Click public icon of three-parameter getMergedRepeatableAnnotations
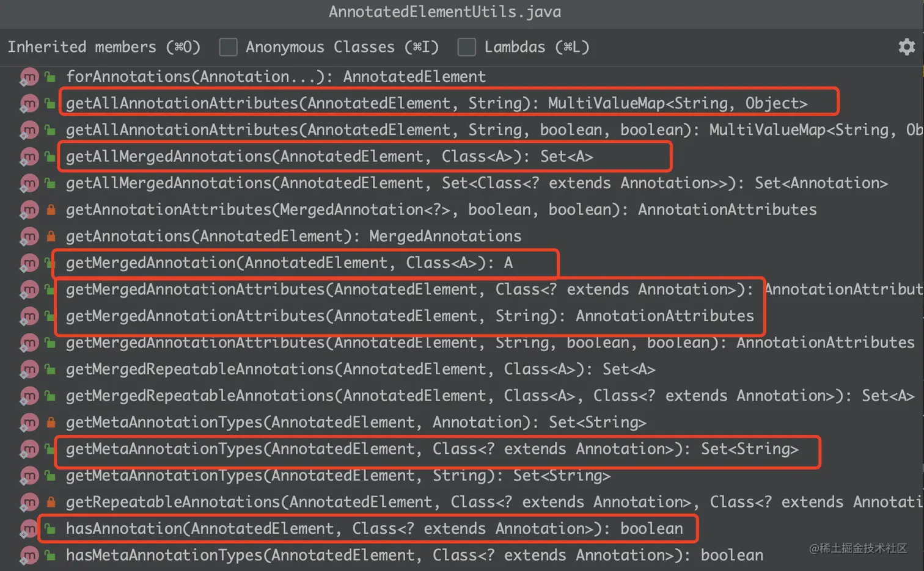924x571 pixels. (x=51, y=396)
